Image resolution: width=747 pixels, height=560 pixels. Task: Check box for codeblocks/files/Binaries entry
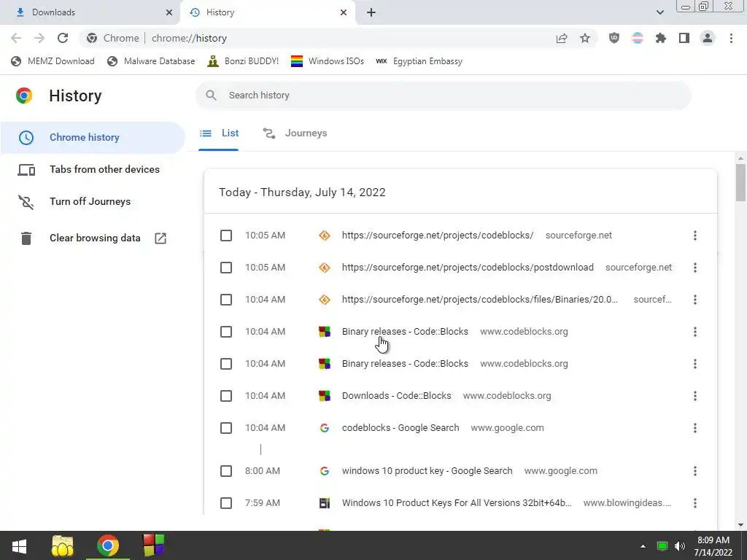[x=226, y=300]
